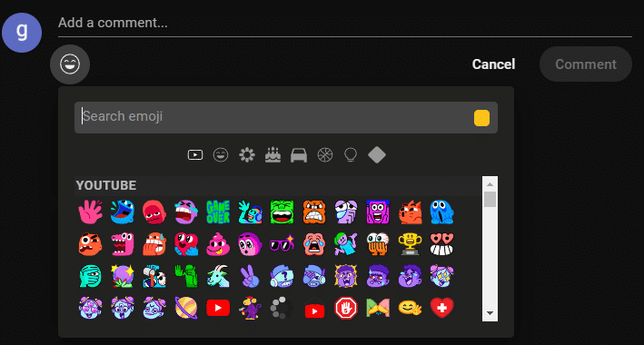644x345 pixels.
Task: Click the Add a comment text box
Action: pos(345,23)
